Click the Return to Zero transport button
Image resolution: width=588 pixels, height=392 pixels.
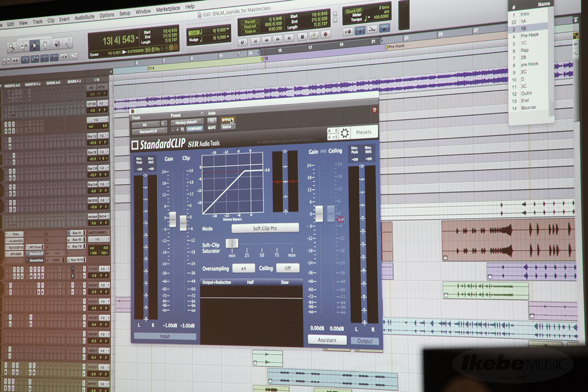pyautogui.click(x=255, y=40)
